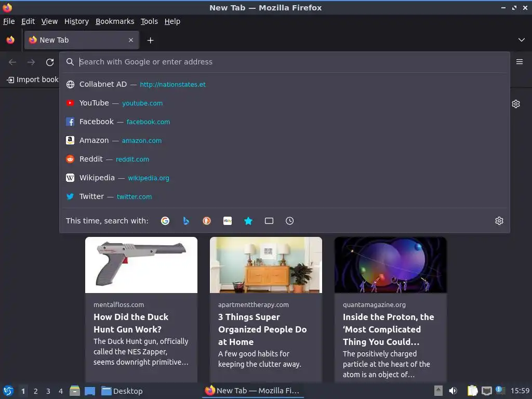Search open tabs using the tab icon
The height and width of the screenshot is (399, 532).
(269, 221)
